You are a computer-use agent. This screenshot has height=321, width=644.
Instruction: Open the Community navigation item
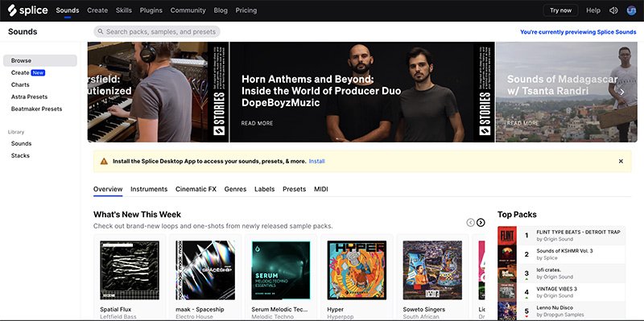[x=188, y=10]
